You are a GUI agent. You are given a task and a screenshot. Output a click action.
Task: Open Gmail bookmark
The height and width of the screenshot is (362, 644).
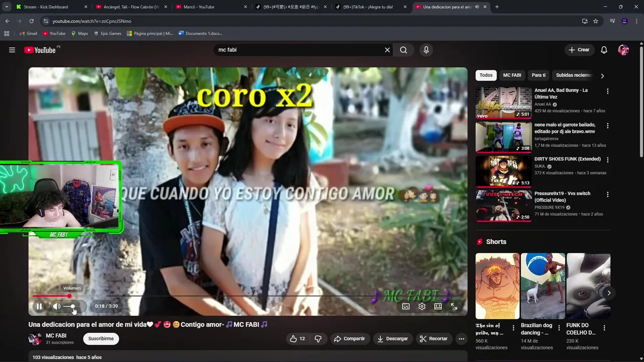pyautogui.click(x=28, y=34)
